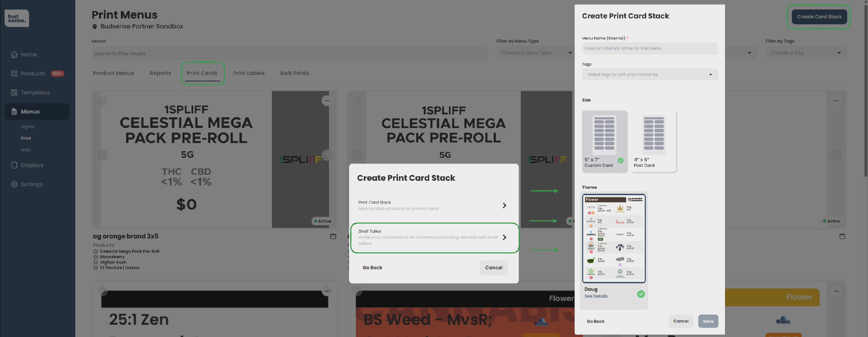Image resolution: width=868 pixels, height=337 pixels.
Task: Open calendar icon next to ag orange brand 3x5
Action: click(x=333, y=236)
